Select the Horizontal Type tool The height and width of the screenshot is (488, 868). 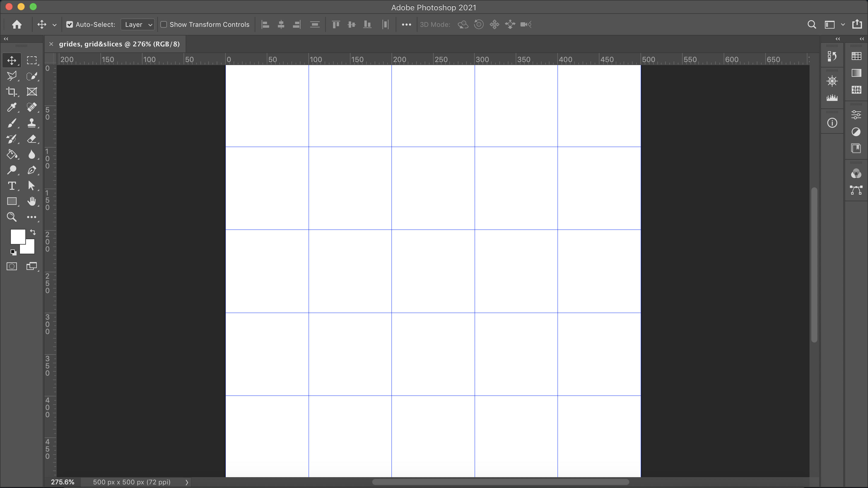[11, 186]
